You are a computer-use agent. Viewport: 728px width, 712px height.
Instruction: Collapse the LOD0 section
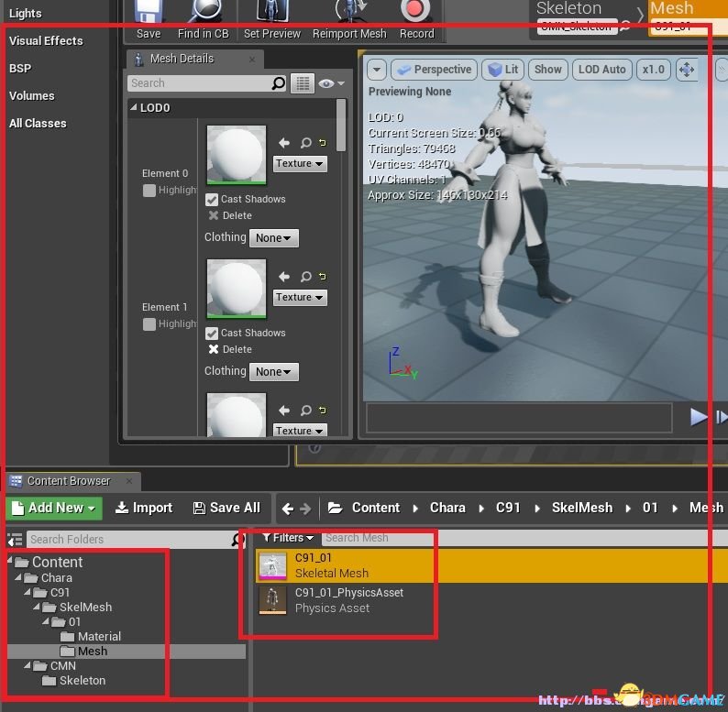pyautogui.click(x=134, y=107)
